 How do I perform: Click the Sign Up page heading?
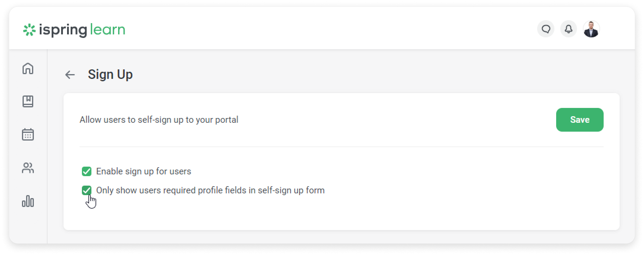[110, 74]
